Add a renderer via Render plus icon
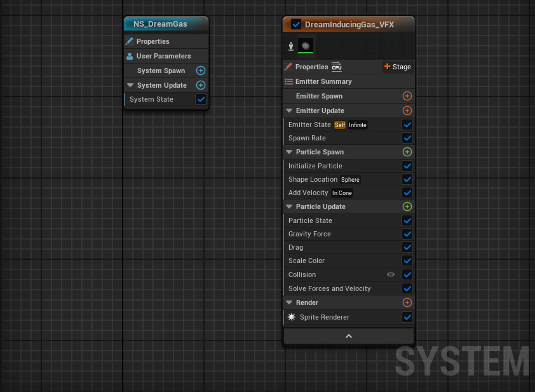 (407, 302)
